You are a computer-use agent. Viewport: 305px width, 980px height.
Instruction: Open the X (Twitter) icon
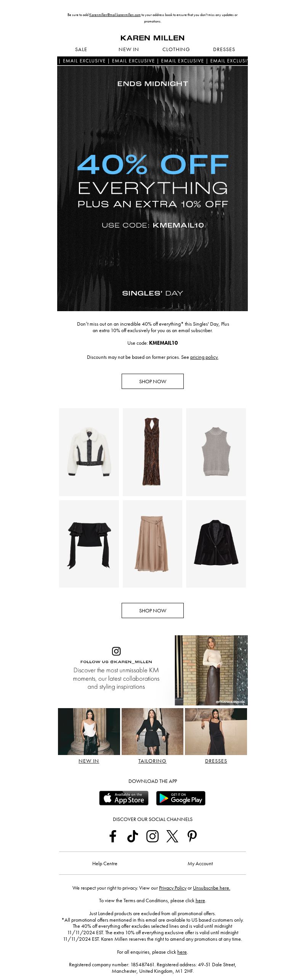coord(172,836)
